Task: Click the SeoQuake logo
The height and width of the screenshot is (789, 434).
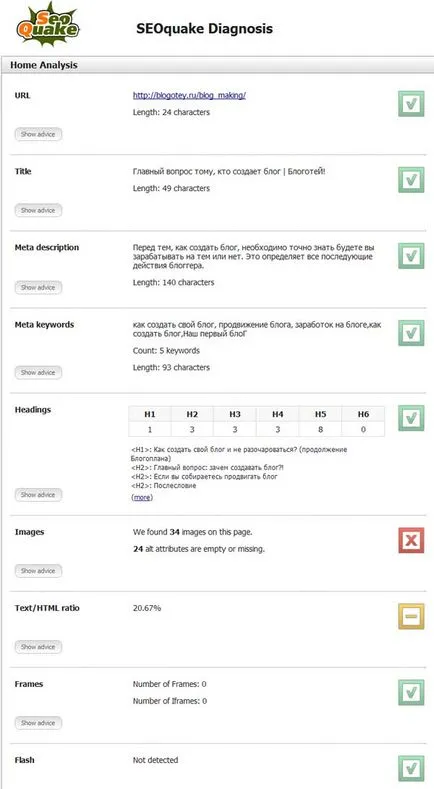Action: (48, 24)
